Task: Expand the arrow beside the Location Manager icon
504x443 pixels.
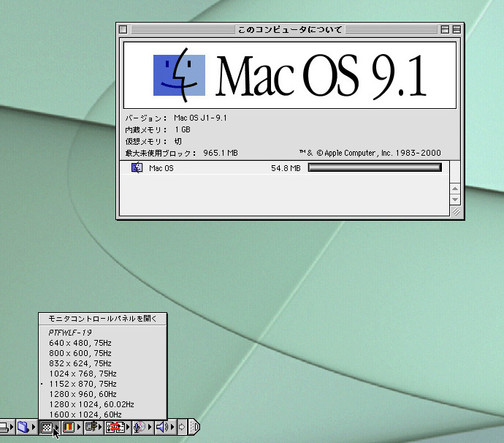Action: 128,427
